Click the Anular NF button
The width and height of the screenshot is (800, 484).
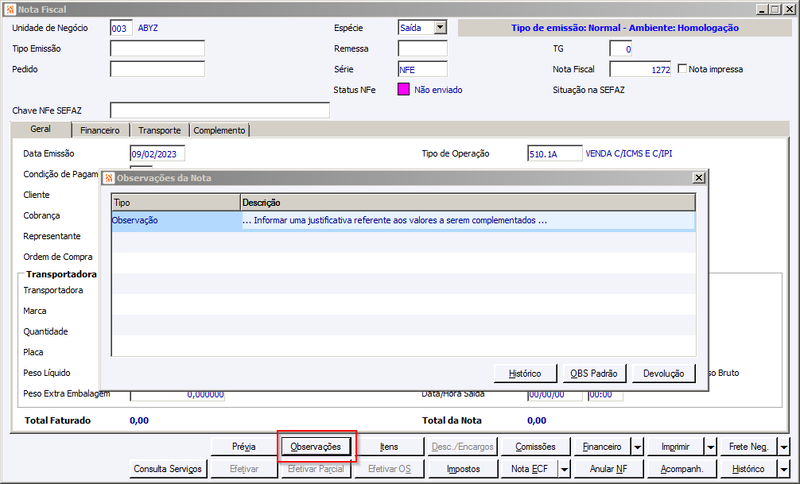pyautogui.click(x=609, y=469)
